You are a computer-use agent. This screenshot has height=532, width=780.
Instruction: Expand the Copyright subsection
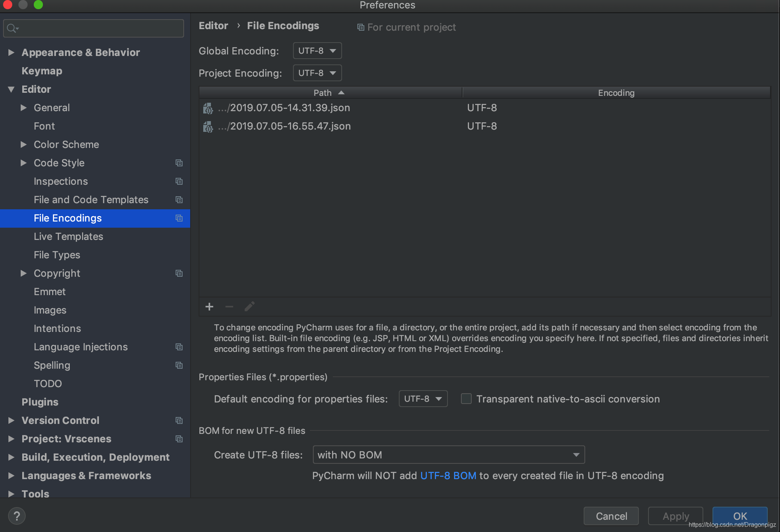(23, 273)
